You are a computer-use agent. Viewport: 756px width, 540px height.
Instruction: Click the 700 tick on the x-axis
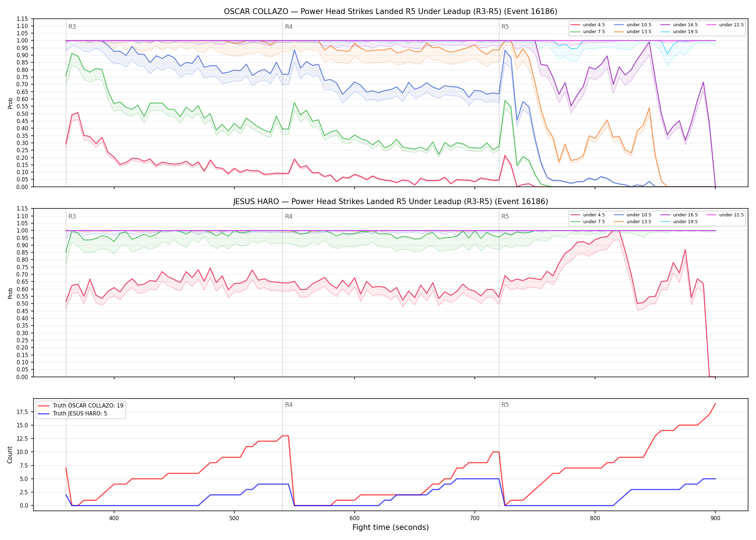475,518
